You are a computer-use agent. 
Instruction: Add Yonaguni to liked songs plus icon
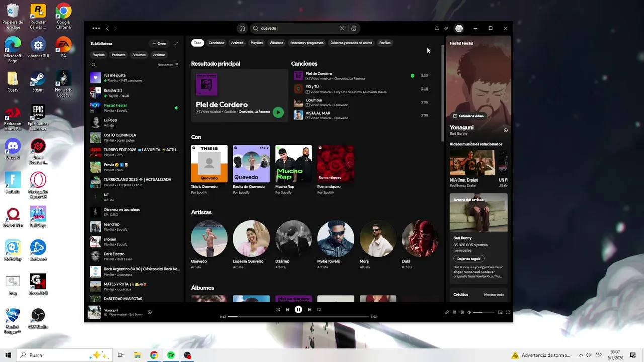click(149, 312)
